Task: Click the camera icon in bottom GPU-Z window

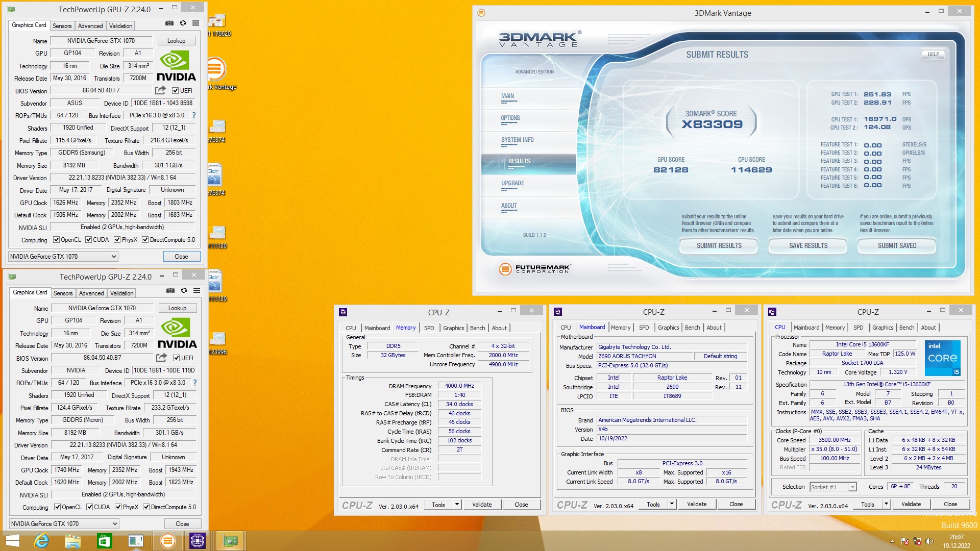Action: click(170, 290)
